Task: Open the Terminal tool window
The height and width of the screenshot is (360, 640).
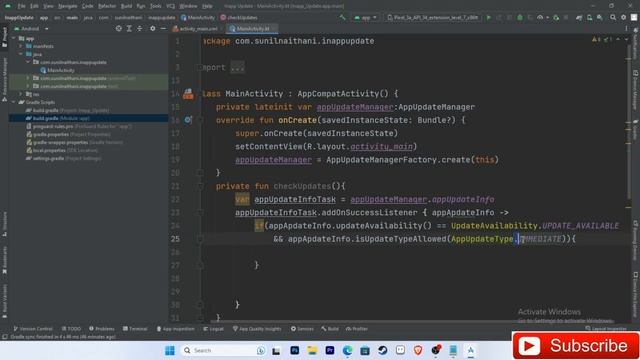Action: coord(135,329)
